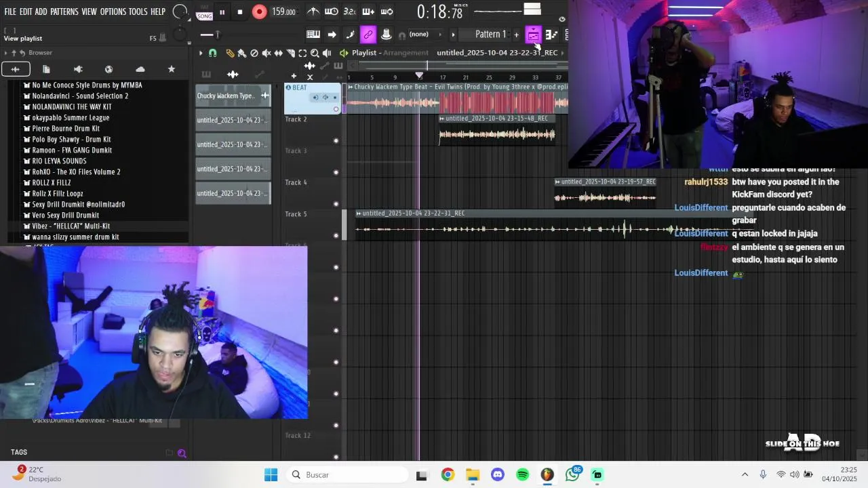Expand the Nolandavinci - Sound Selection 2 folder
This screenshot has width=868, height=488.
(x=80, y=96)
